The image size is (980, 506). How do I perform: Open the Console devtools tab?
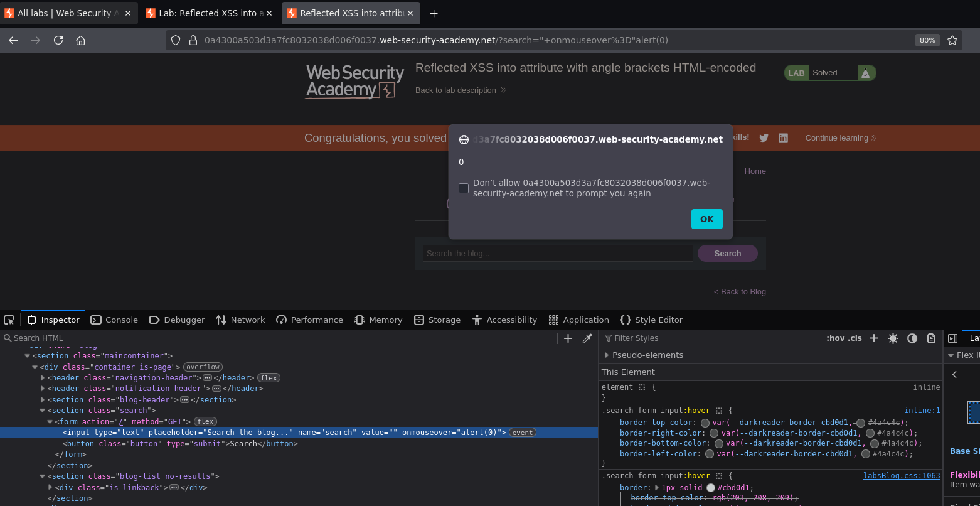(x=114, y=320)
